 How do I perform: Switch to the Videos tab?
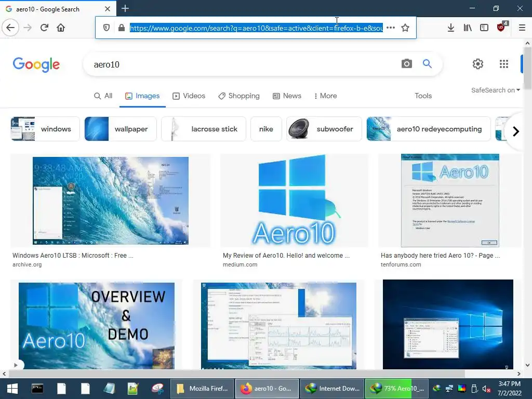click(189, 96)
